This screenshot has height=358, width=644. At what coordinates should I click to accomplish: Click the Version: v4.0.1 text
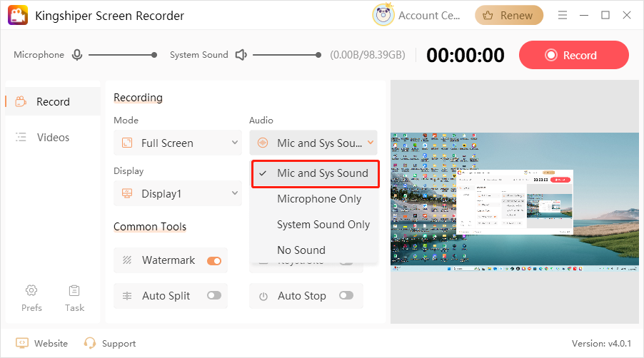(x=601, y=343)
